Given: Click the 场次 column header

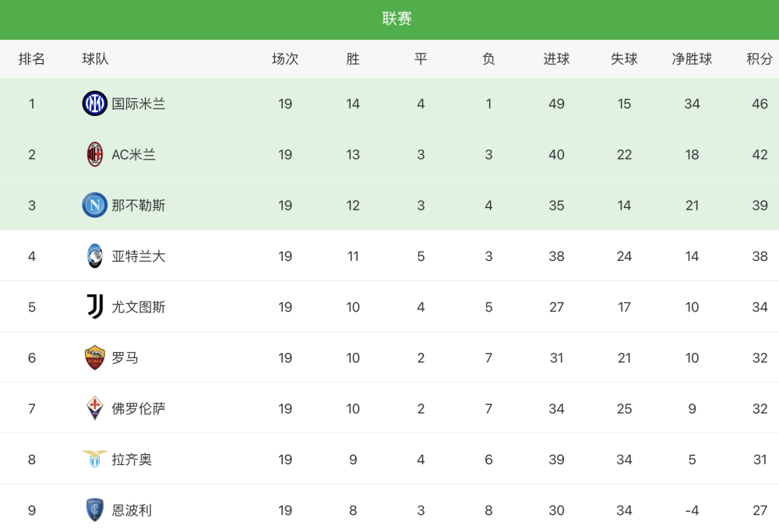Looking at the screenshot, I should point(285,58).
